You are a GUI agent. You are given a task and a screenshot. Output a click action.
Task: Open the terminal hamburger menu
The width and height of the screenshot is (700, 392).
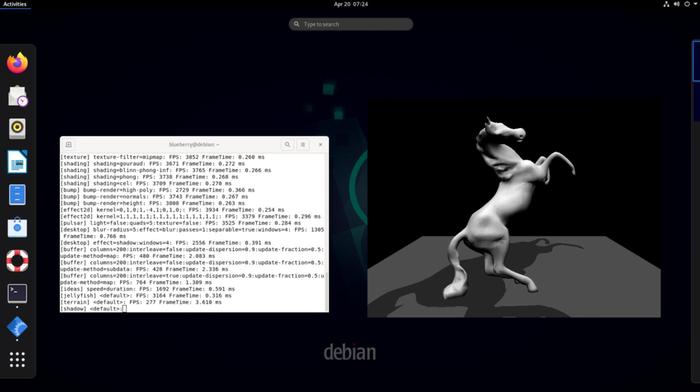point(303,145)
